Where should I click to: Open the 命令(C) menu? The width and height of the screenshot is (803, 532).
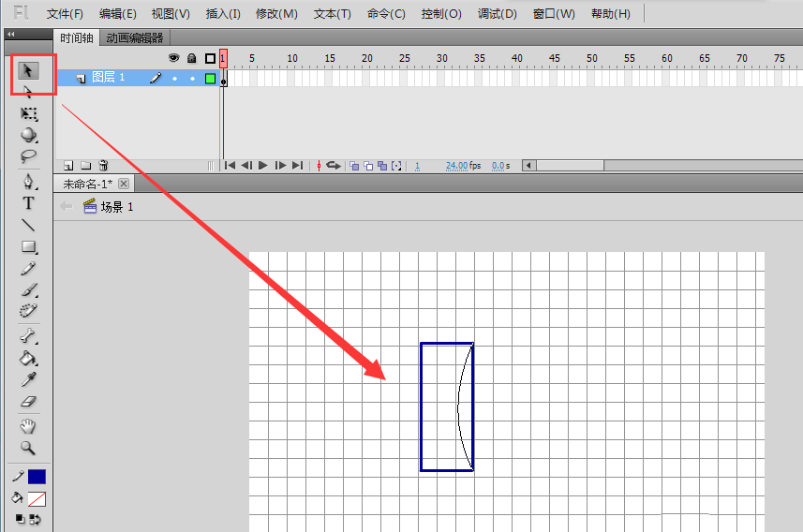pyautogui.click(x=386, y=14)
